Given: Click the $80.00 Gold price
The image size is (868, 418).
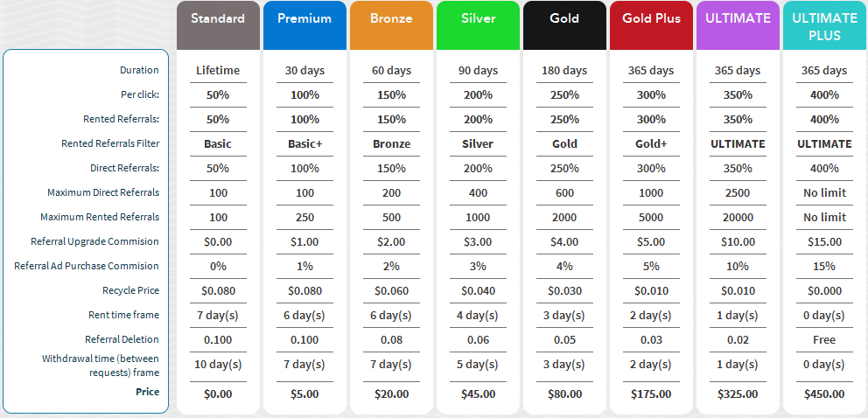Looking at the screenshot, I should click(564, 394).
